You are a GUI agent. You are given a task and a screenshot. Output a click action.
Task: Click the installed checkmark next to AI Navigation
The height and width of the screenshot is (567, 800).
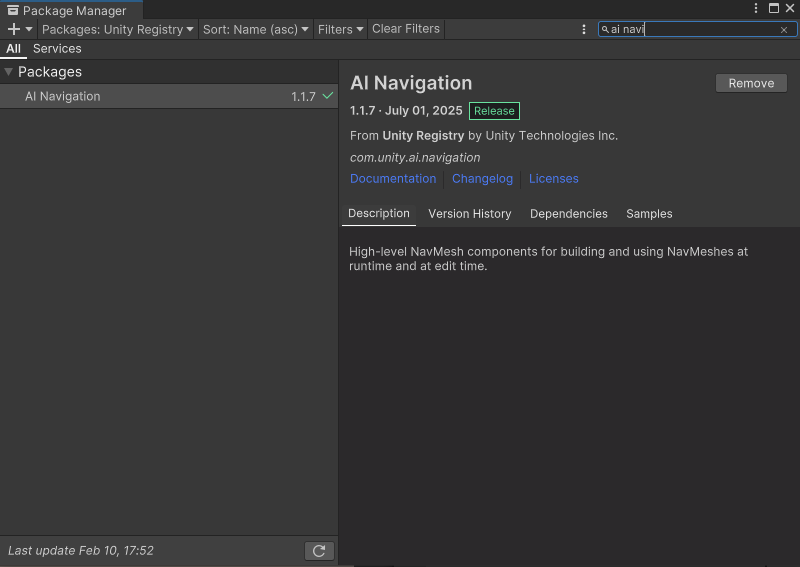point(328,95)
